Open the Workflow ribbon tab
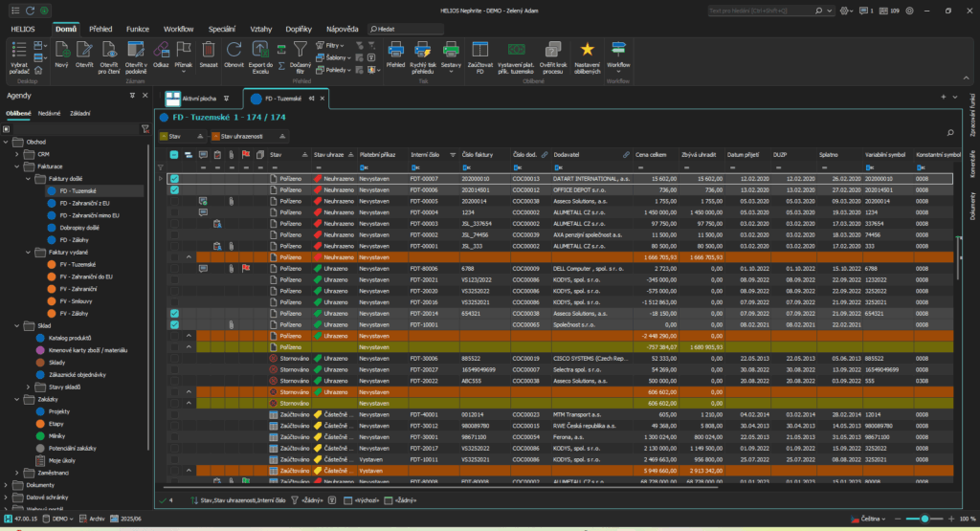The height and width of the screenshot is (531, 980). pyautogui.click(x=177, y=30)
